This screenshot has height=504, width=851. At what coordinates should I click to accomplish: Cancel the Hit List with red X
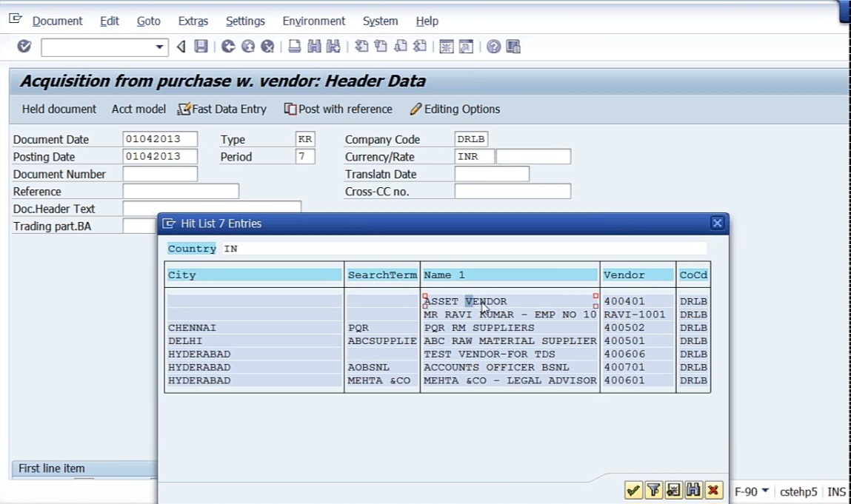click(x=714, y=491)
